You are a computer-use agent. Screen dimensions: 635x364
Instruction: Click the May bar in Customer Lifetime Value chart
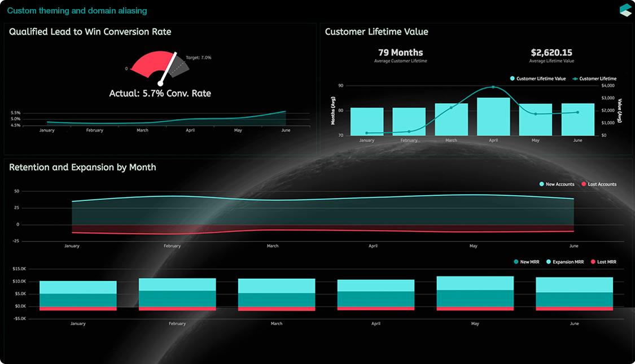click(x=536, y=120)
